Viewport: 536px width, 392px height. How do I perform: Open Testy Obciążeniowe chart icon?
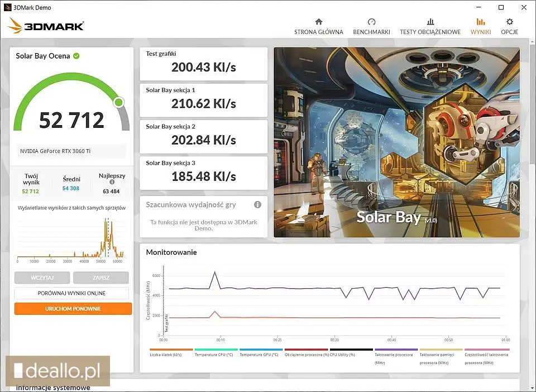click(x=430, y=22)
